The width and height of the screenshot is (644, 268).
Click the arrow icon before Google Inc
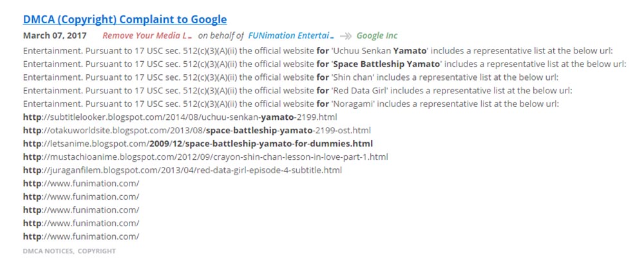point(345,36)
